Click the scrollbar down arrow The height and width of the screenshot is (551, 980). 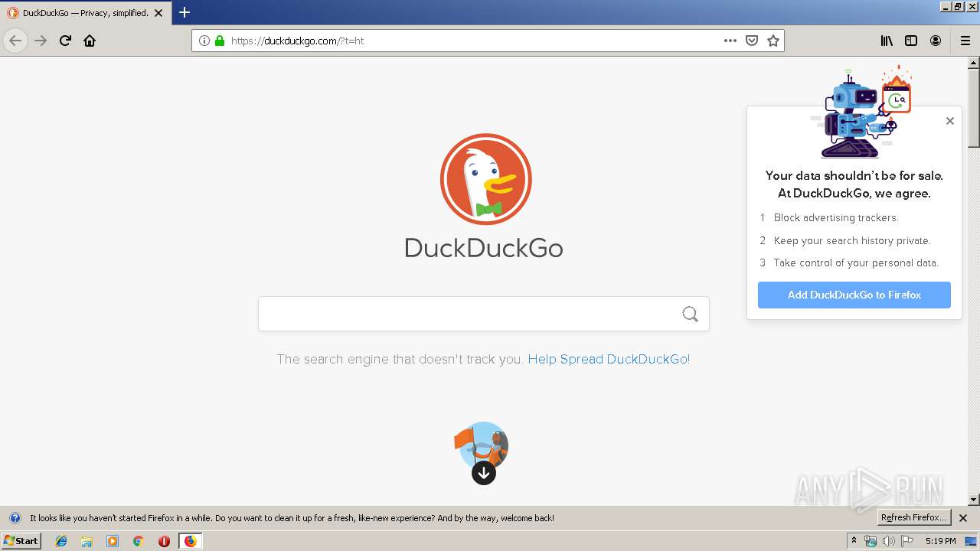point(974,500)
